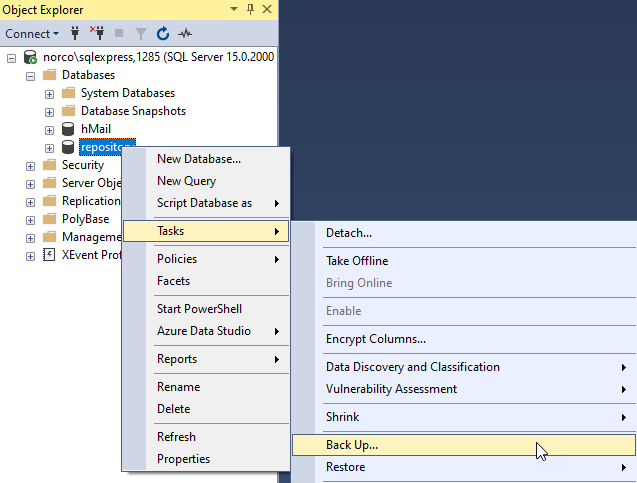Click the Stop square icon in toolbar

click(120, 33)
